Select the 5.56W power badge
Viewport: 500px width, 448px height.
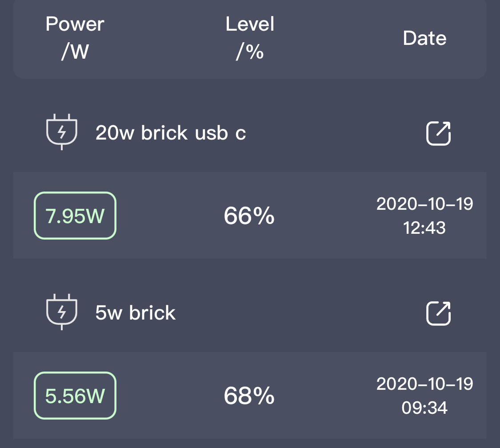tap(75, 396)
